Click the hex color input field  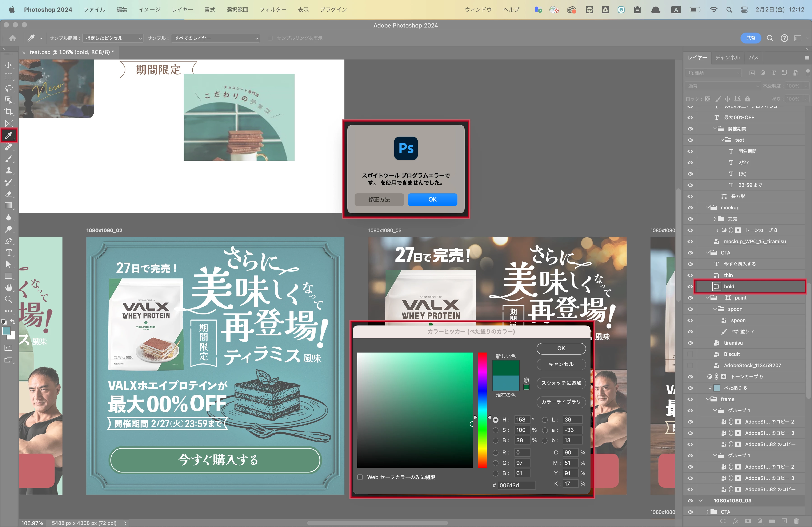point(517,486)
